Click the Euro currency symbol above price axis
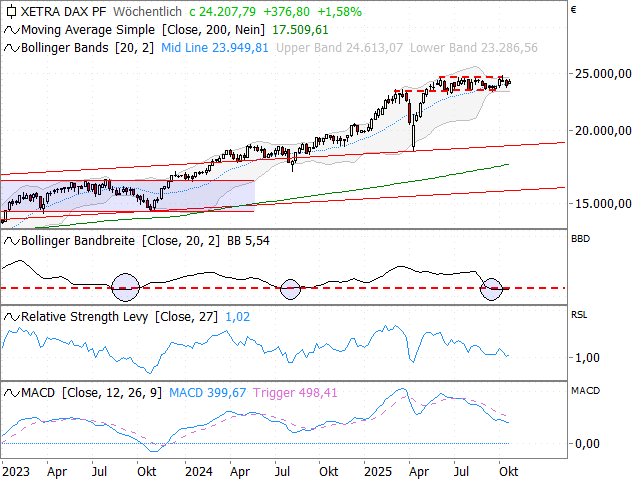This screenshot has height=480, width=640. click(573, 11)
